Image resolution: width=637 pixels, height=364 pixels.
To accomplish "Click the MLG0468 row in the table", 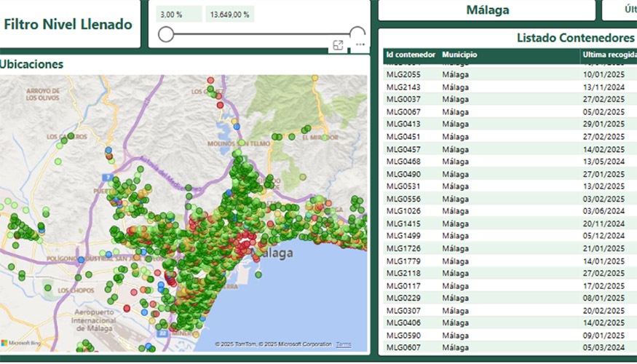I will point(403,161).
